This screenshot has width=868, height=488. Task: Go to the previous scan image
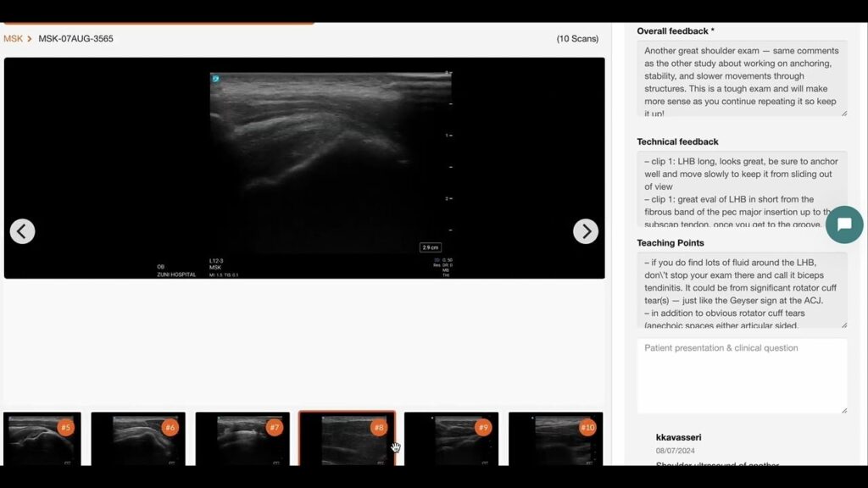click(22, 231)
